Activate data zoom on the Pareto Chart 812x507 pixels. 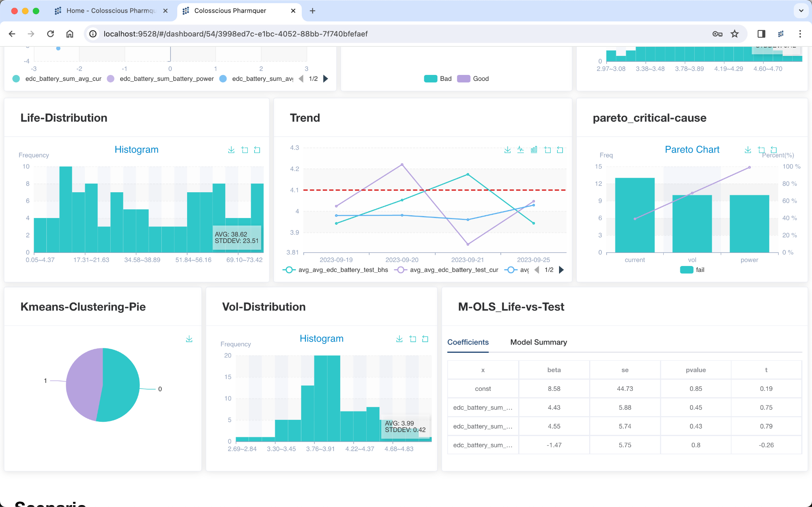click(761, 149)
